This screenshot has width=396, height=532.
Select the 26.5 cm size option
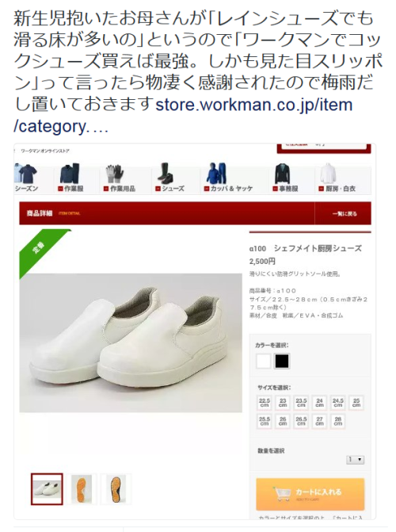(x=301, y=421)
